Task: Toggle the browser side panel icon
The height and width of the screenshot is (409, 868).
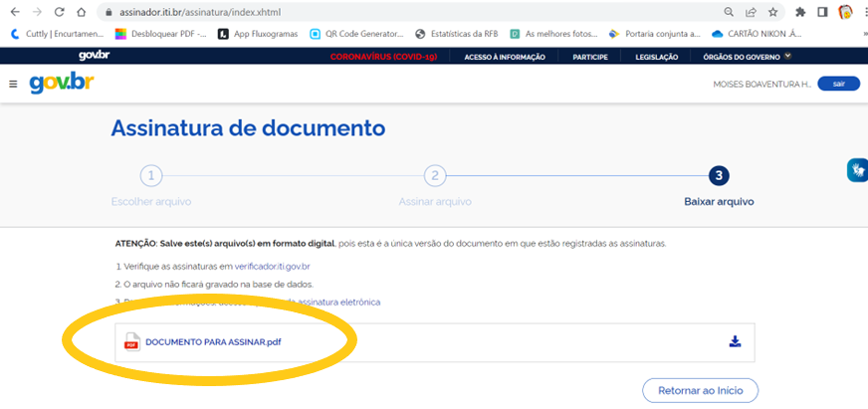Action: point(822,12)
